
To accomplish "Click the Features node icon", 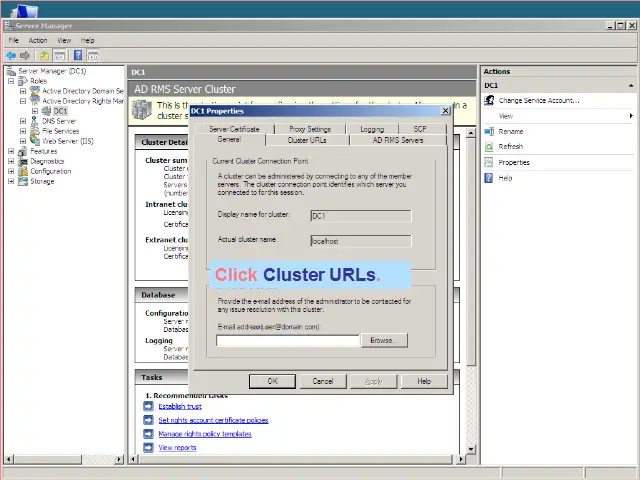I will 23,151.
